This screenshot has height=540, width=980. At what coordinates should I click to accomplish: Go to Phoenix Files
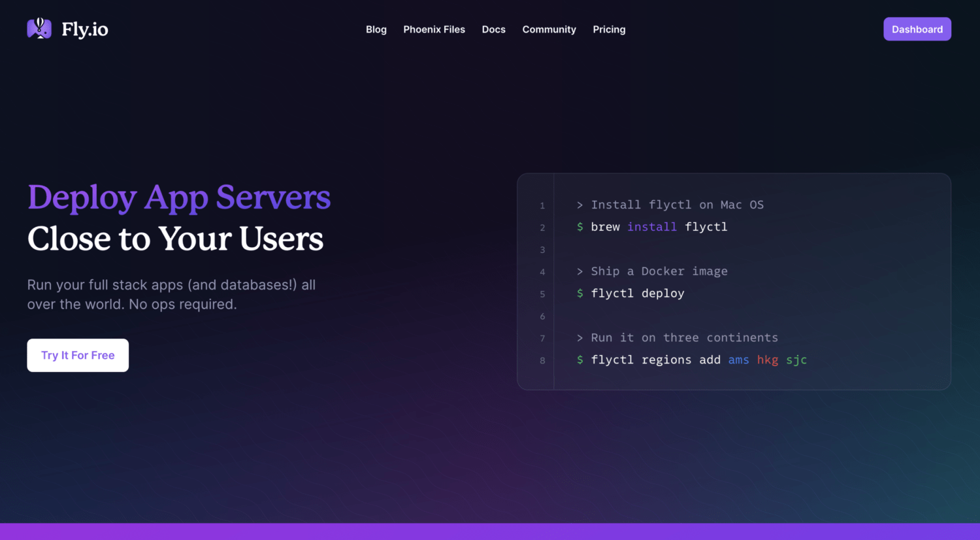coord(434,29)
